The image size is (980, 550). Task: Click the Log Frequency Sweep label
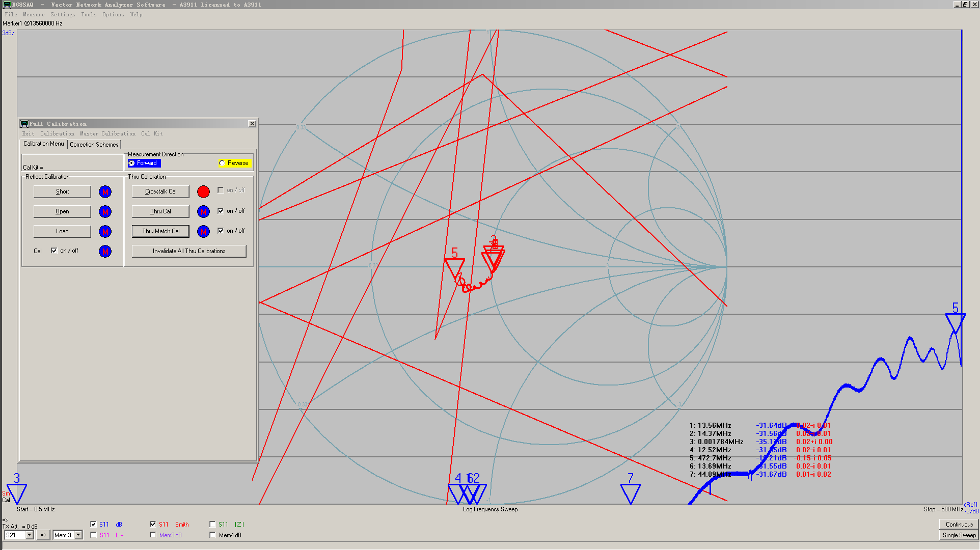coord(490,509)
